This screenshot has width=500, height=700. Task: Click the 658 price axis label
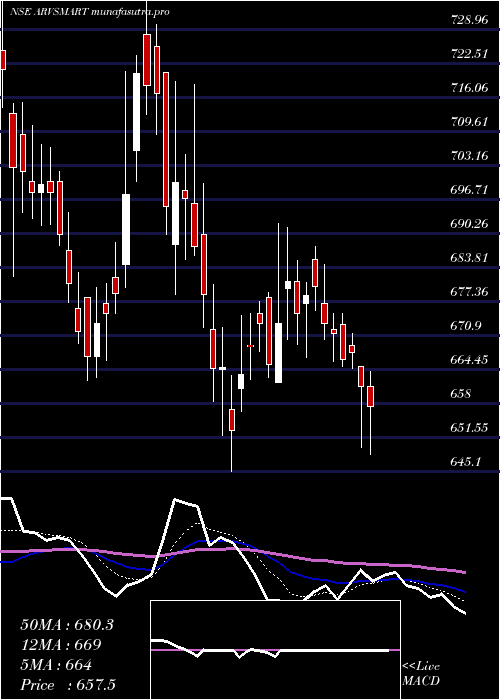coord(460,394)
